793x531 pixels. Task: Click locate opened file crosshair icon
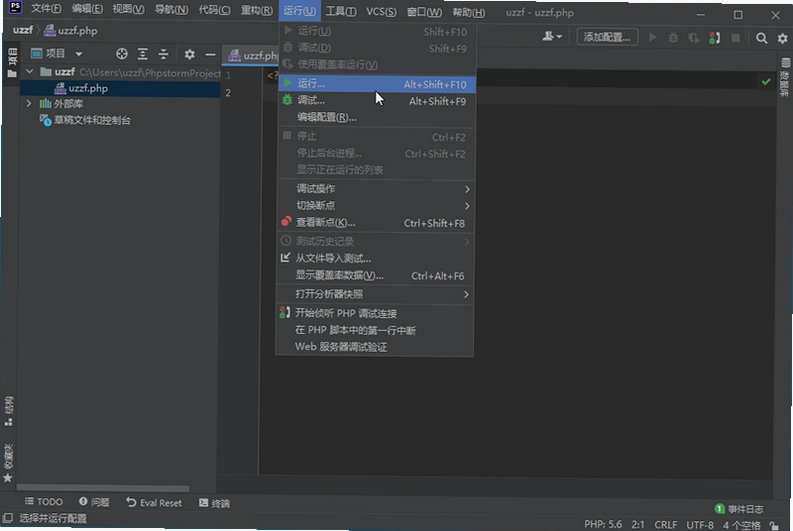121,54
